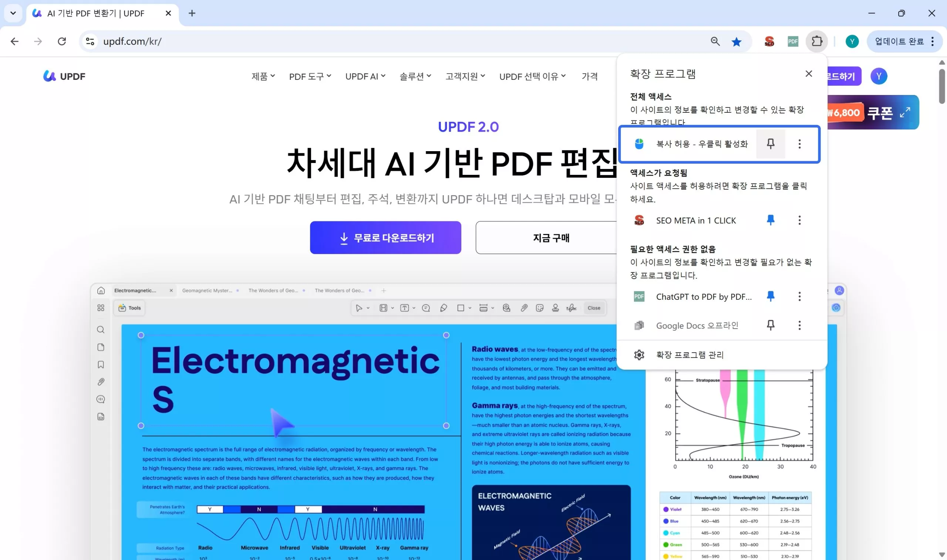Select the AI 기반 PDF 변환기 tab
The height and width of the screenshot is (560, 947).
point(102,14)
